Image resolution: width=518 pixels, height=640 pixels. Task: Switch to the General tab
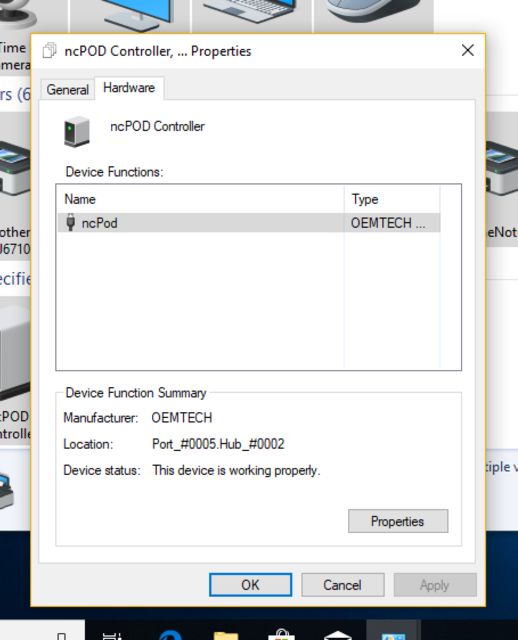tap(67, 89)
